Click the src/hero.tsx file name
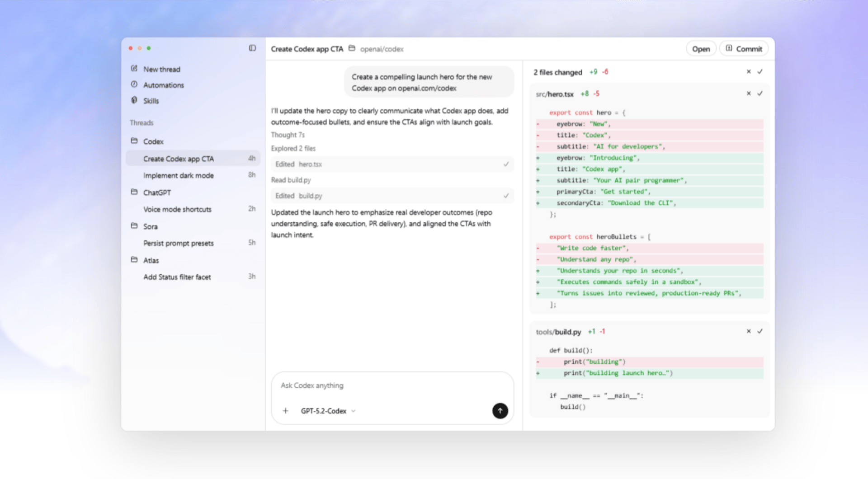The height and width of the screenshot is (479, 868). point(555,94)
